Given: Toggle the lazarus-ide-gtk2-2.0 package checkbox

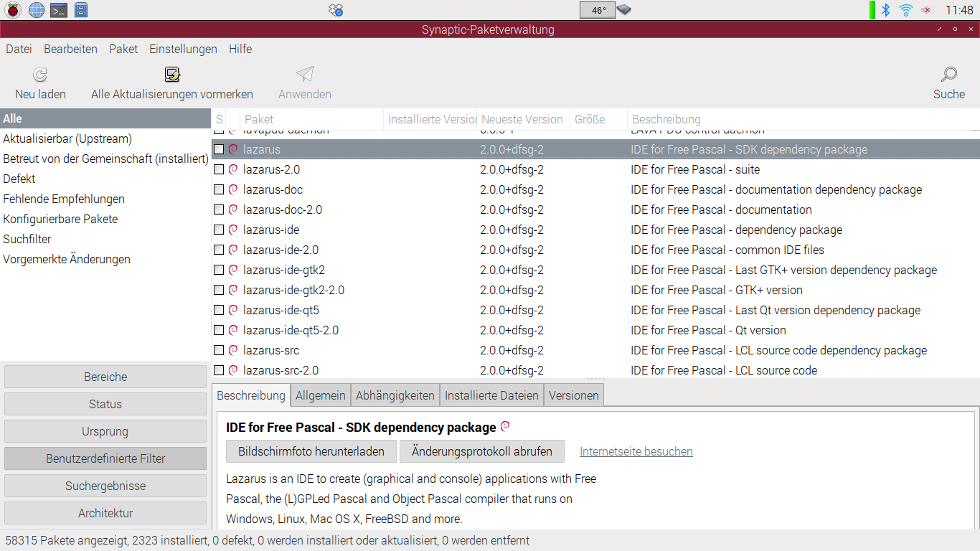Looking at the screenshot, I should pyautogui.click(x=219, y=290).
